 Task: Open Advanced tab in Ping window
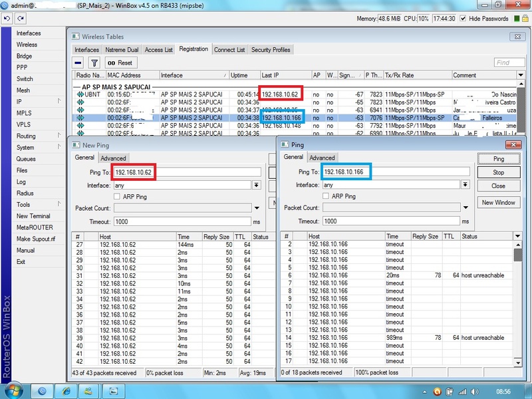[x=322, y=158]
